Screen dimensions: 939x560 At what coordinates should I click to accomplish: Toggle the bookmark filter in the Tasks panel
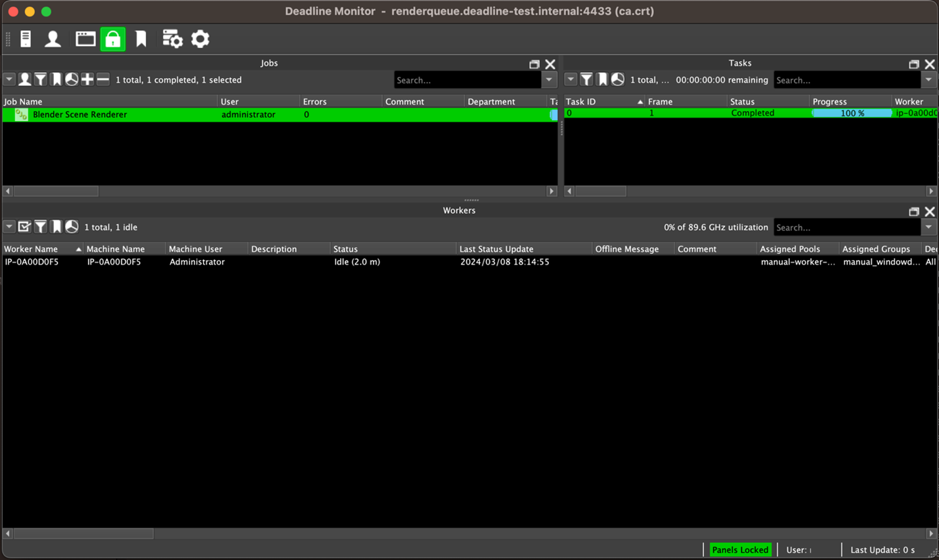pos(601,79)
